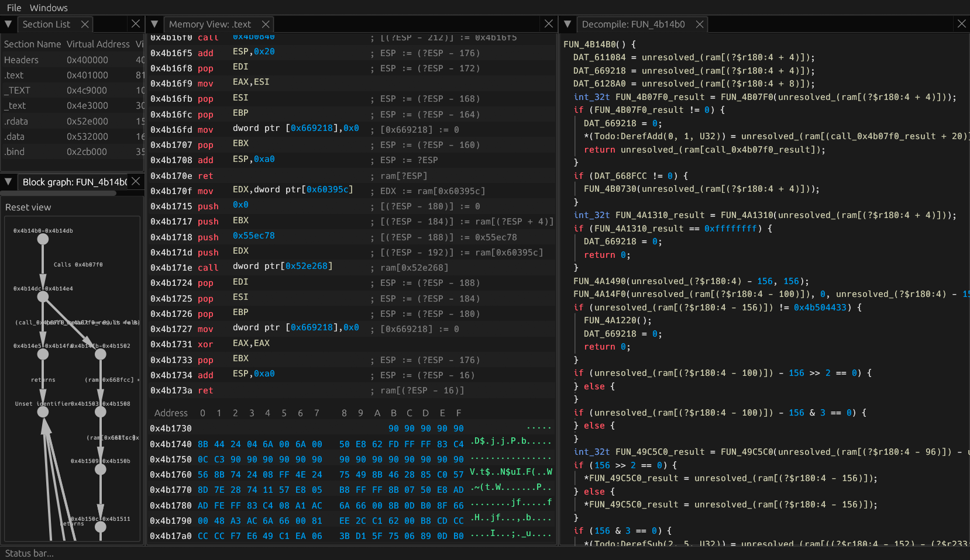This screenshot has height=560, width=970.
Task: Follow address link 0x52e268 in call instruction
Action: 307,266
